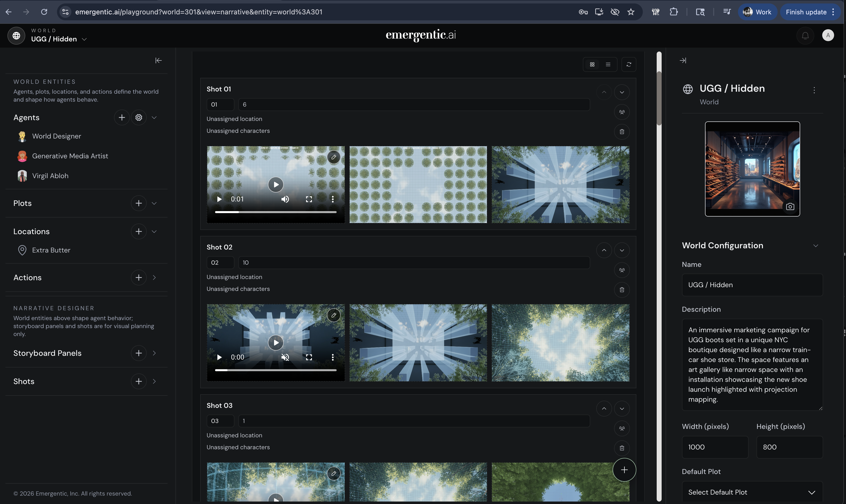The image size is (846, 504).
Task: Refresh the shots list
Action: pyautogui.click(x=629, y=64)
